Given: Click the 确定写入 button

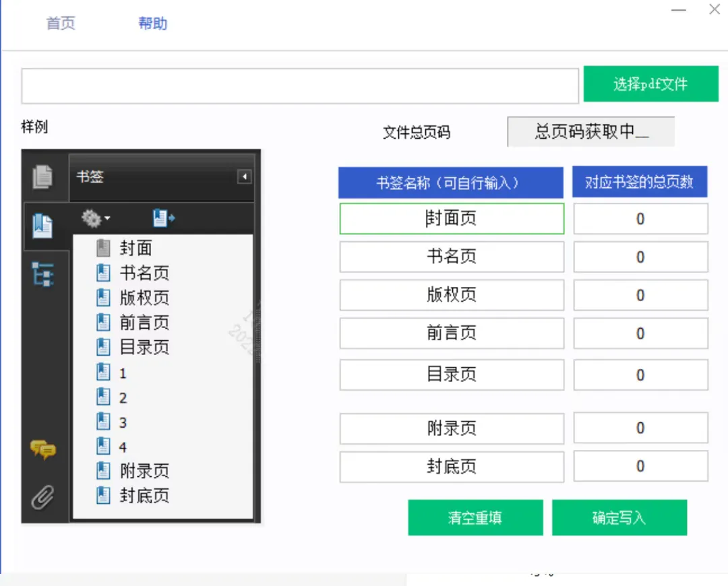Looking at the screenshot, I should coord(619,517).
